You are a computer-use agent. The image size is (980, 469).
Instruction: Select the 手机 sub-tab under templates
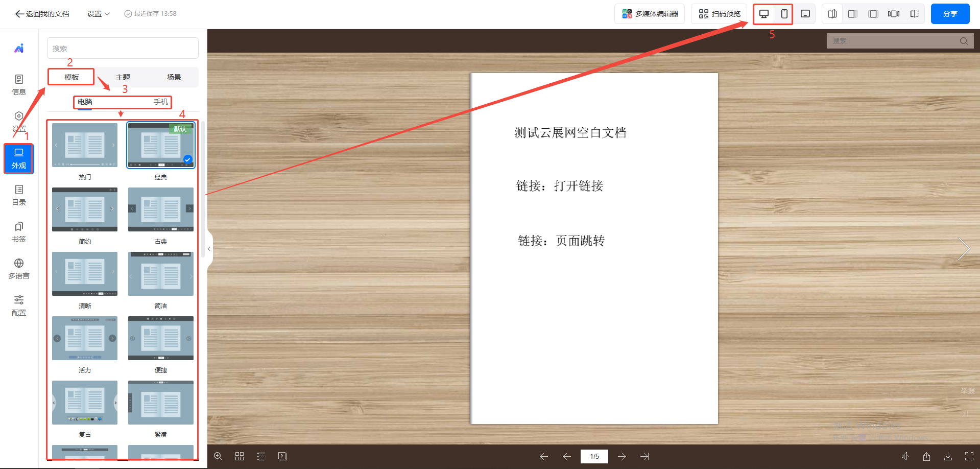click(x=161, y=102)
